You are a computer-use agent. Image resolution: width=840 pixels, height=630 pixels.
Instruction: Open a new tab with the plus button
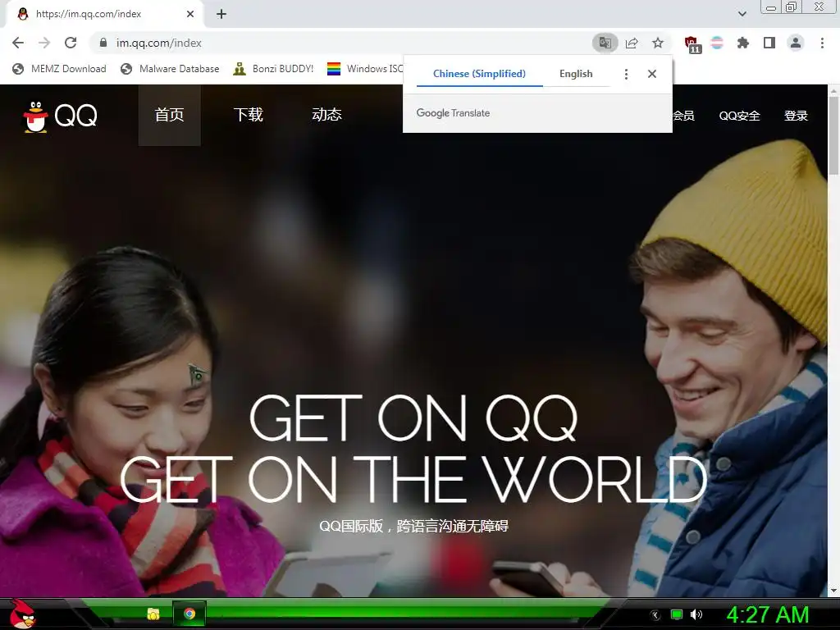[x=221, y=15]
